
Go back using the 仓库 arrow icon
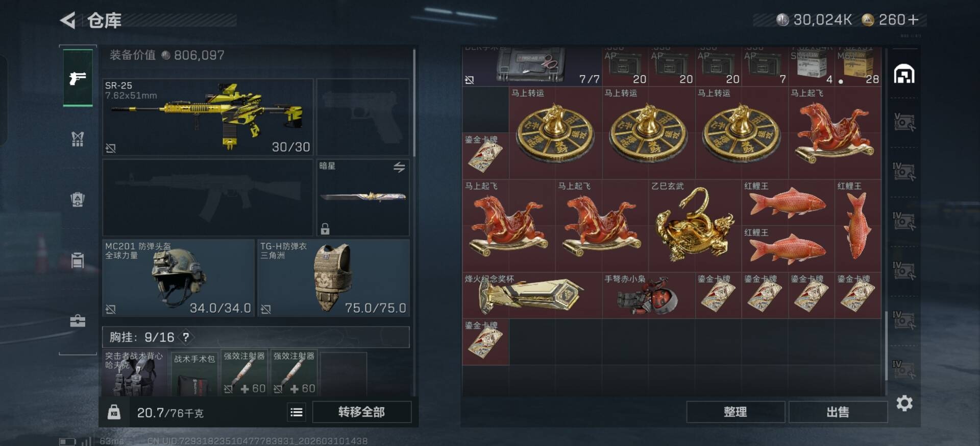click(x=68, y=20)
